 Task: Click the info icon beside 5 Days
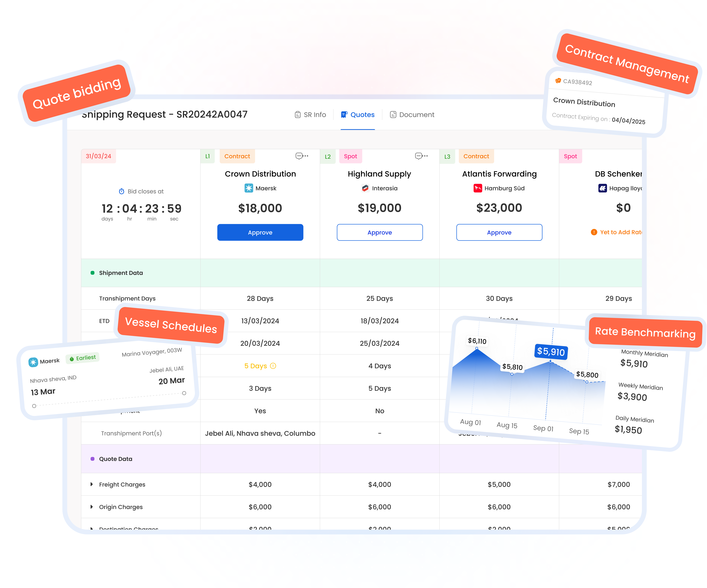(273, 366)
